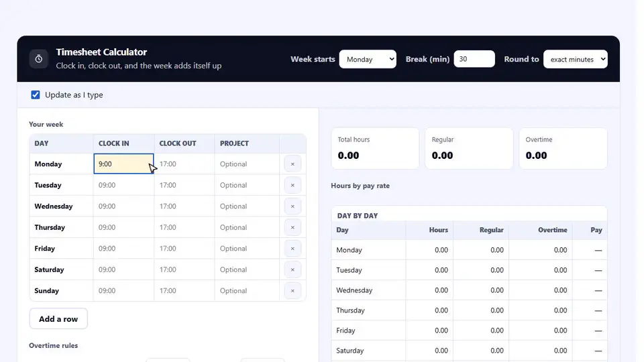Focus Thursday's clock in field
This screenshot has width=644, height=362.
(123, 227)
